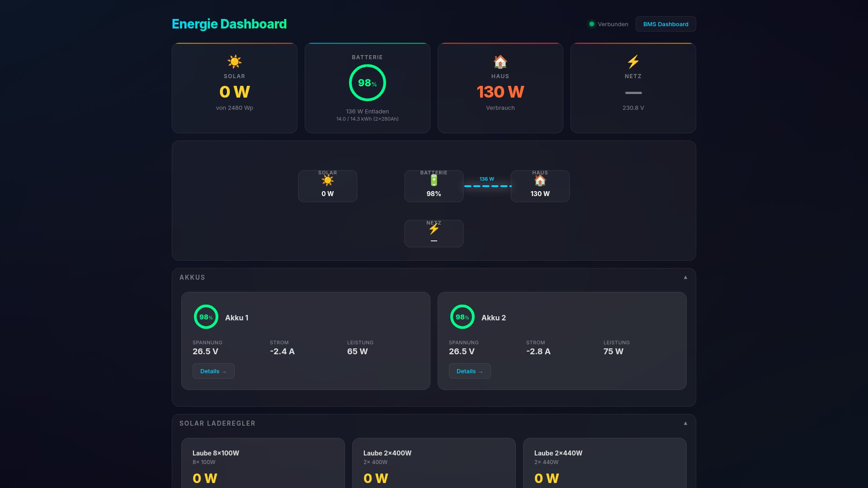Image resolution: width=868 pixels, height=488 pixels.
Task: Click the '130 W' house consumption value
Action: click(500, 92)
